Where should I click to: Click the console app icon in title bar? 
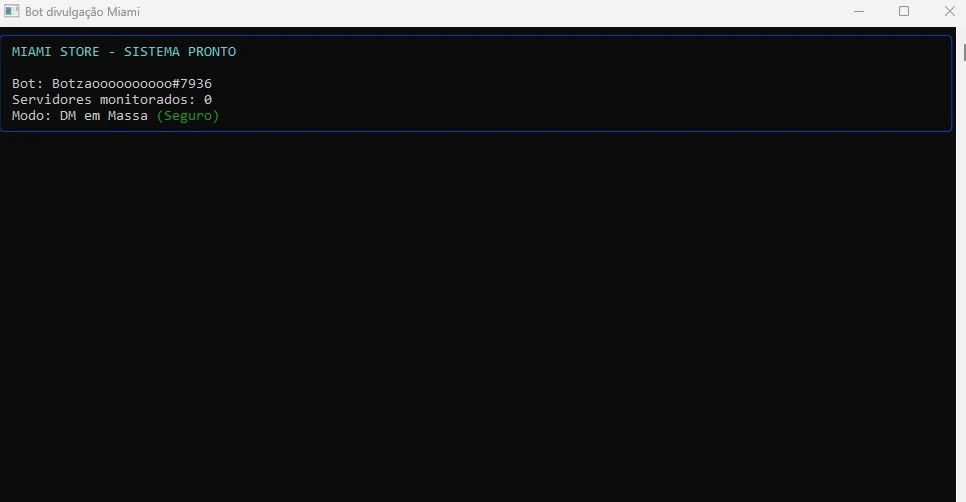point(12,11)
